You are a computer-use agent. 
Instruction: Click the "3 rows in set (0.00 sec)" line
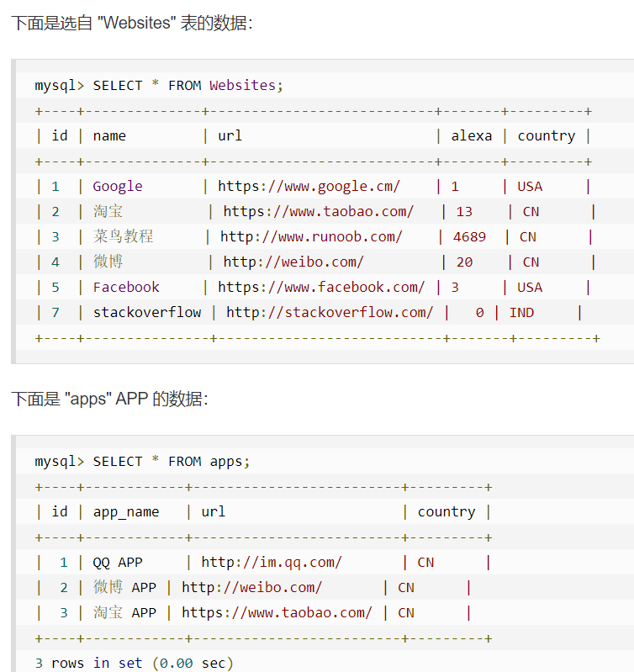(134, 663)
